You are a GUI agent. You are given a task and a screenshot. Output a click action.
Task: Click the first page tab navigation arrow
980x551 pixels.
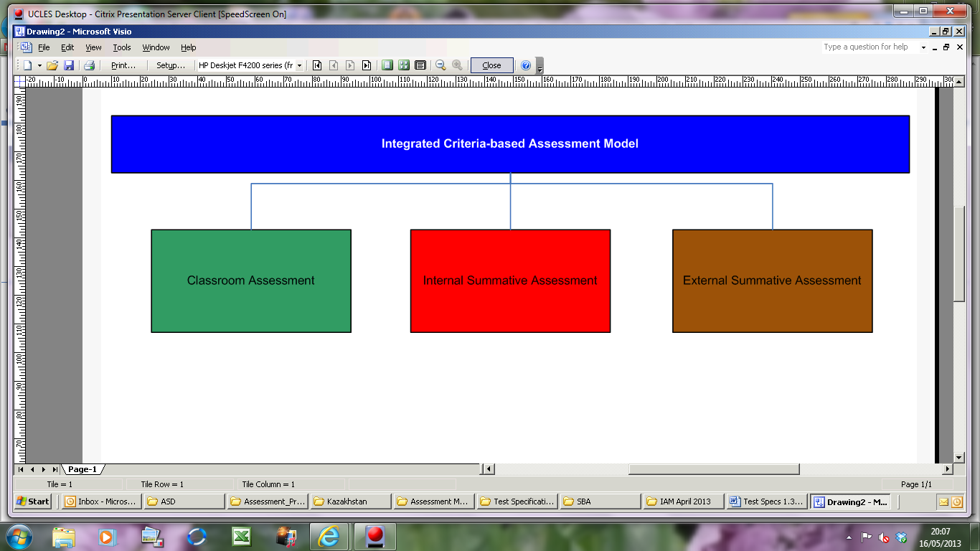pyautogui.click(x=21, y=469)
